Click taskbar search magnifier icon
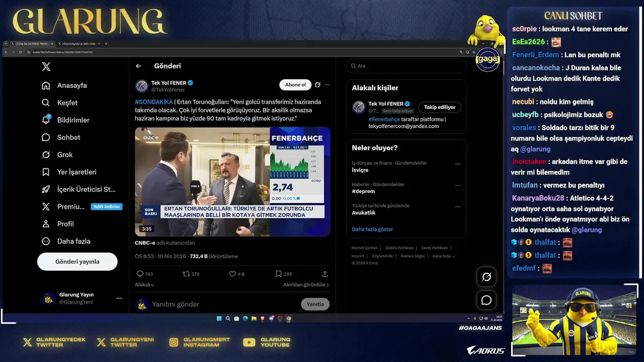Image resolution: width=644 pixels, height=362 pixels. (228, 318)
